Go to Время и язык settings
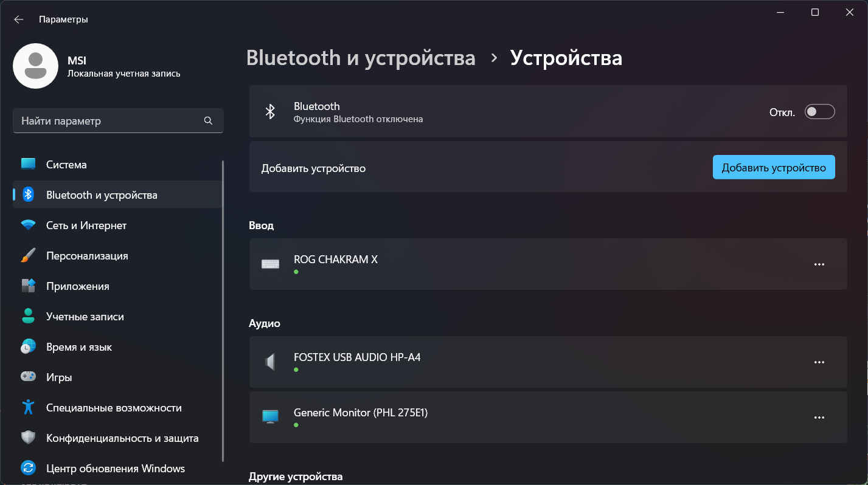 tap(117, 347)
